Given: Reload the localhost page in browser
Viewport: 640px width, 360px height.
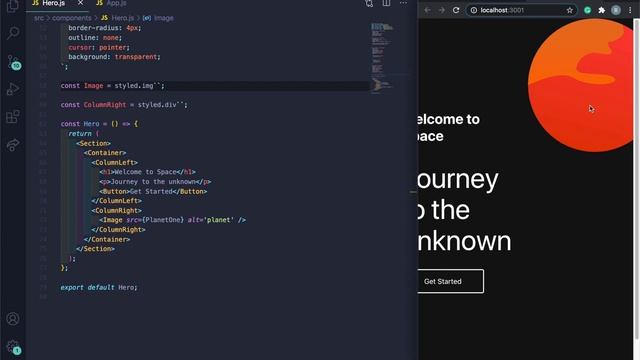Looking at the screenshot, I should coord(456,10).
